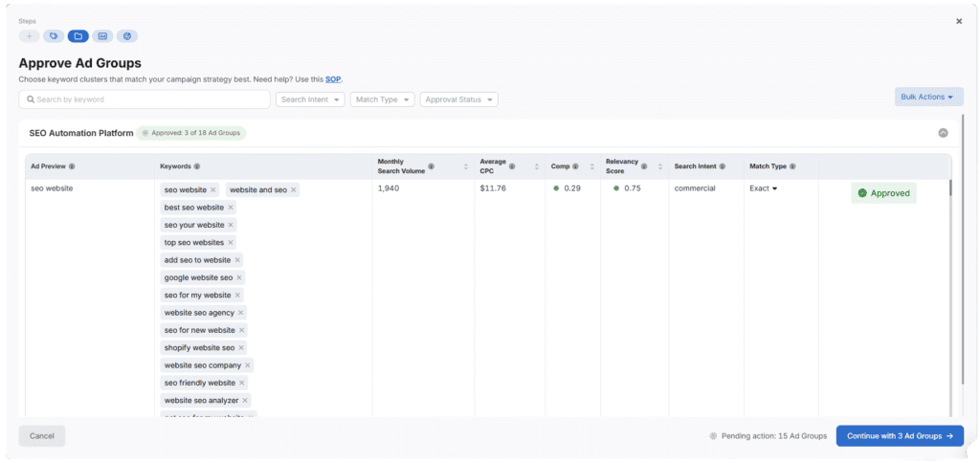Open the ad preview step icon

pos(102,36)
